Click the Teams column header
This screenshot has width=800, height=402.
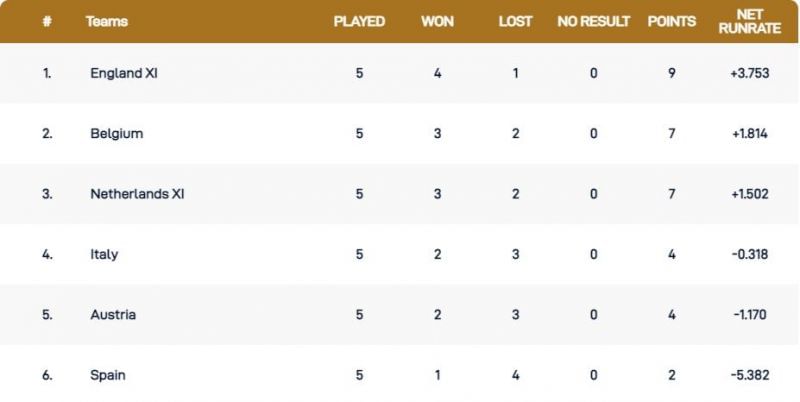(x=107, y=21)
